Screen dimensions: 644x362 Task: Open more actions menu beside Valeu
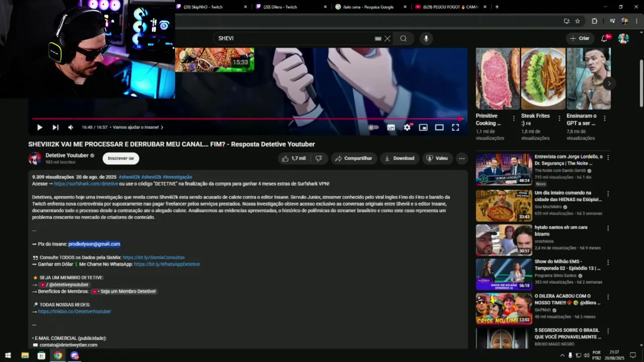[462, 158]
